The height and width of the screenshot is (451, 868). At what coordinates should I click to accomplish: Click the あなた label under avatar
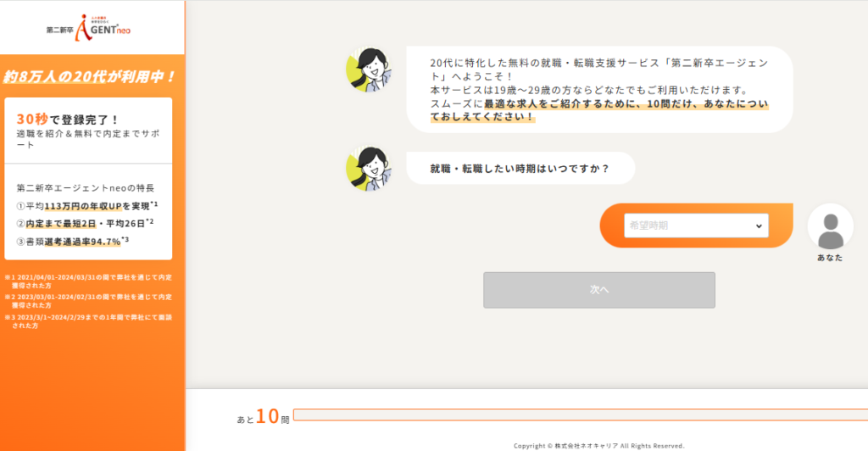[830, 258]
